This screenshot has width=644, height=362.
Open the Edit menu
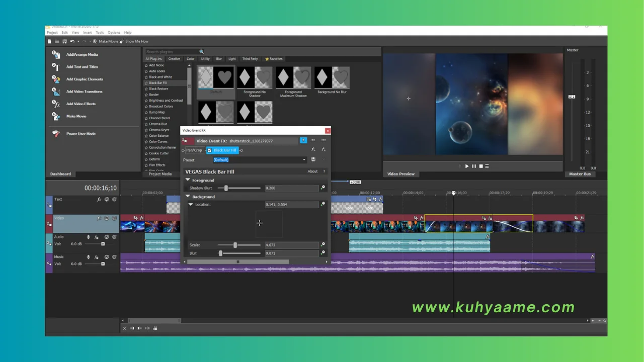[65, 33]
